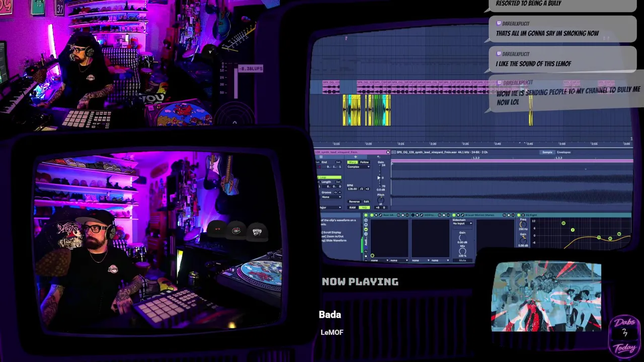Open the third clip tab icon

point(378,157)
